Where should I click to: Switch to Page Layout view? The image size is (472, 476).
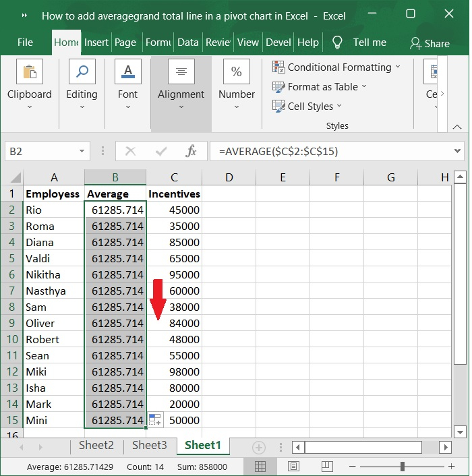[x=293, y=467]
